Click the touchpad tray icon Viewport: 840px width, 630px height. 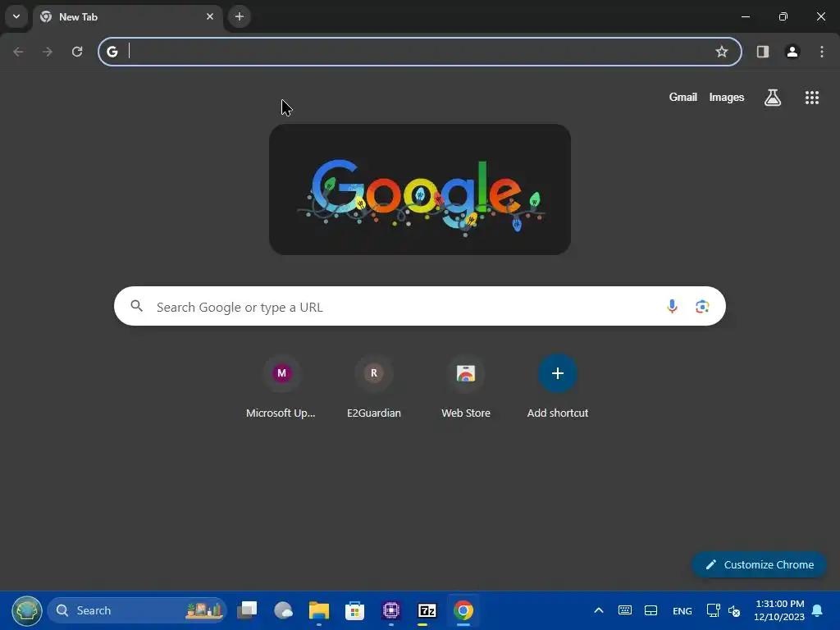(x=651, y=610)
